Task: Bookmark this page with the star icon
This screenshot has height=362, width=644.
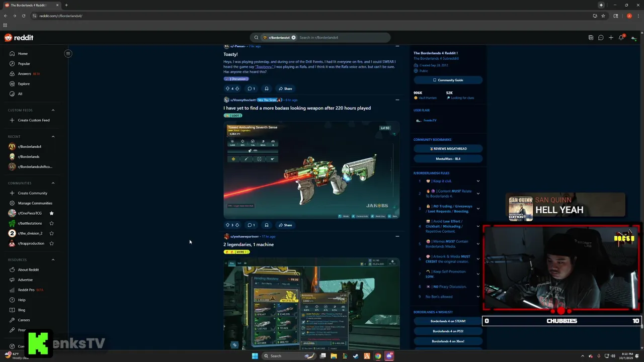Action: (603, 16)
